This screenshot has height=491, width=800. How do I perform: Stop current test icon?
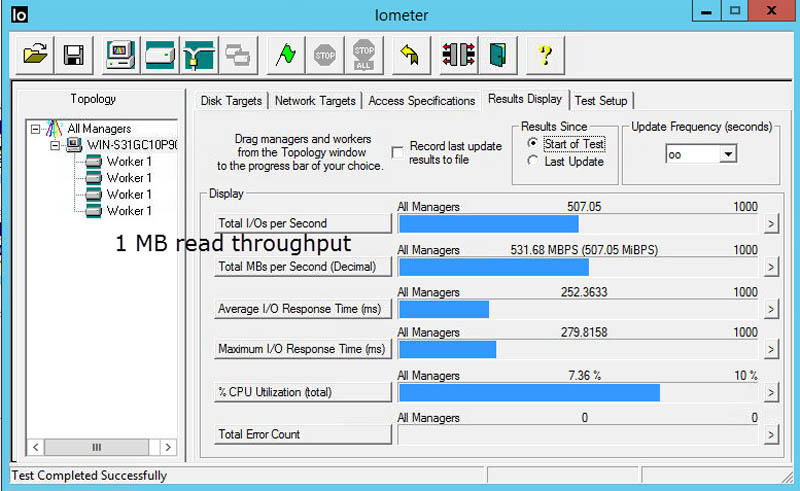[x=324, y=55]
